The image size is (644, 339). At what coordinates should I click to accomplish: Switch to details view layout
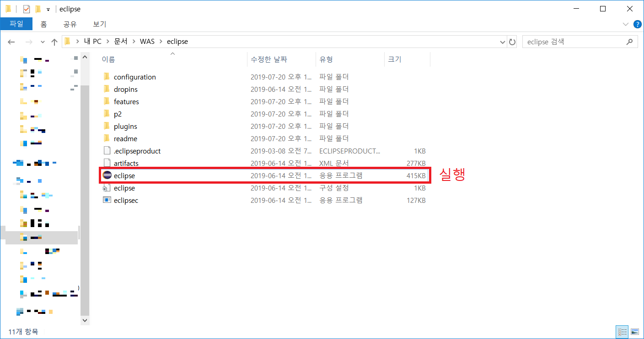click(x=622, y=332)
